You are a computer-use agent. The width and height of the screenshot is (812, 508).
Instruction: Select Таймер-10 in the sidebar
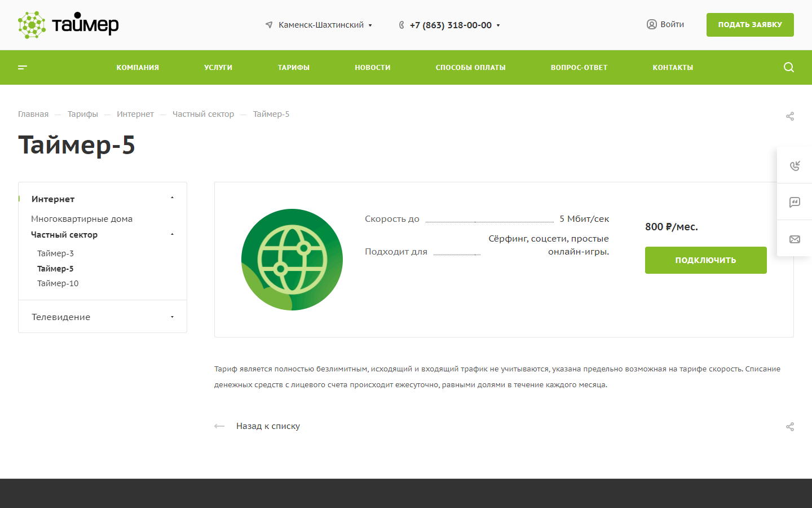58,283
